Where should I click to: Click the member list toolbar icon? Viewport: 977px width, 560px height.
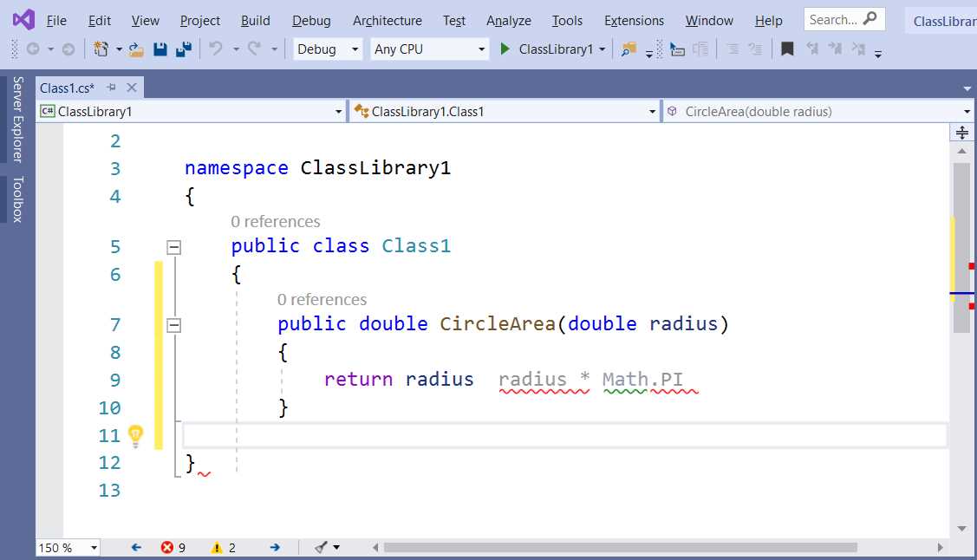tap(701, 49)
